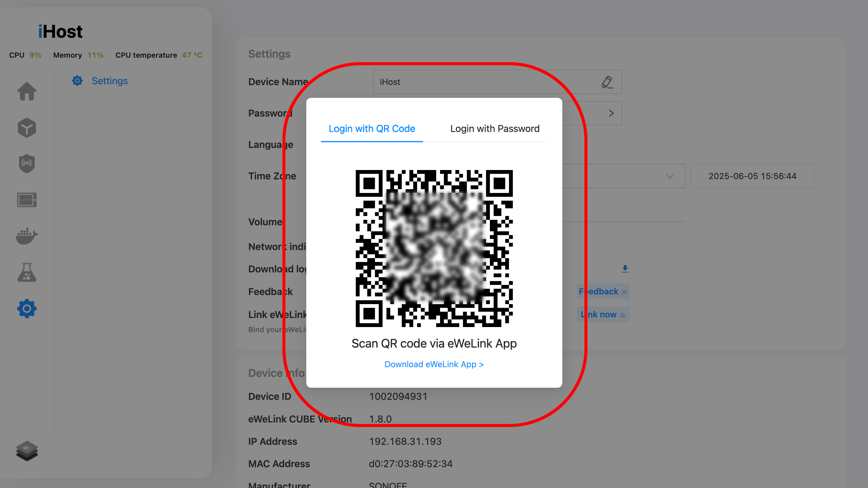868x488 pixels.
Task: Click the small gear beside Settings label
Action: [77, 81]
